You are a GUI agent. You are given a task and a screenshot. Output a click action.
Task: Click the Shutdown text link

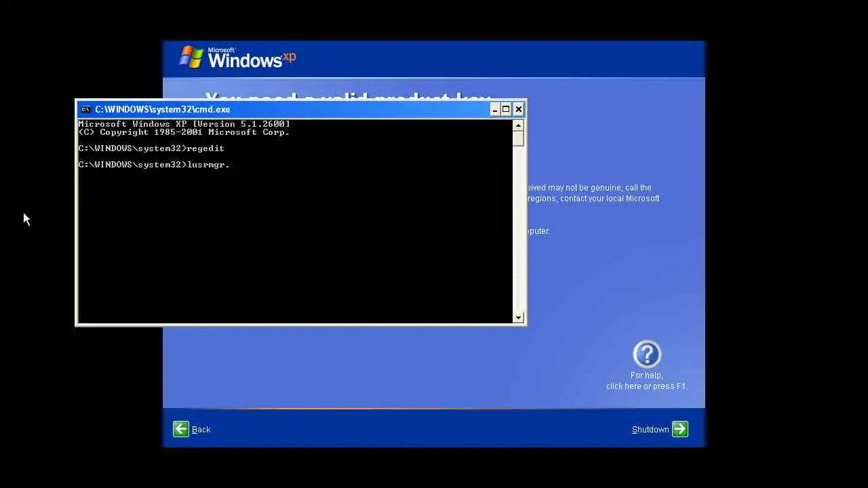(650, 430)
